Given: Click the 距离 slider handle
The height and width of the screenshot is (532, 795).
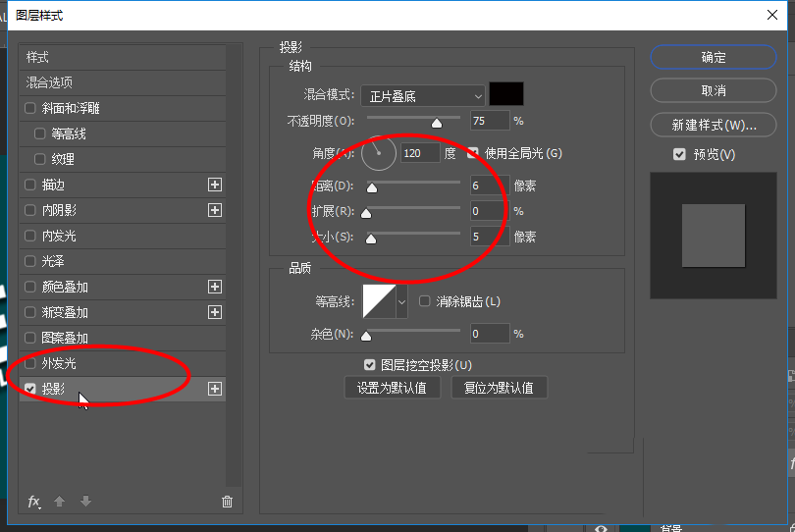Looking at the screenshot, I should (372, 187).
